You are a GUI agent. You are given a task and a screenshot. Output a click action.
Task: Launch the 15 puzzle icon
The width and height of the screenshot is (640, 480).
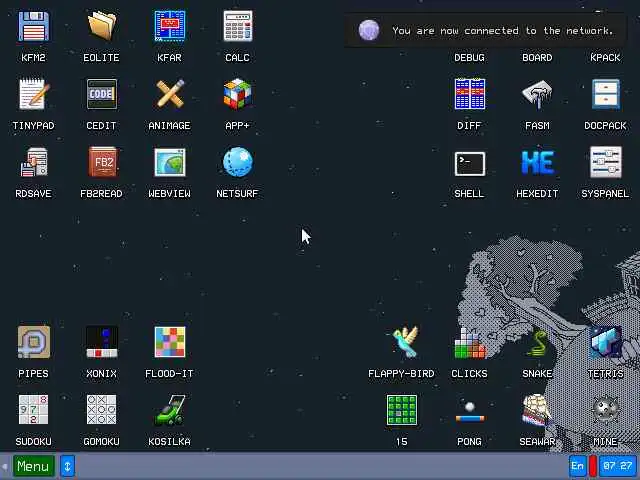pyautogui.click(x=402, y=409)
